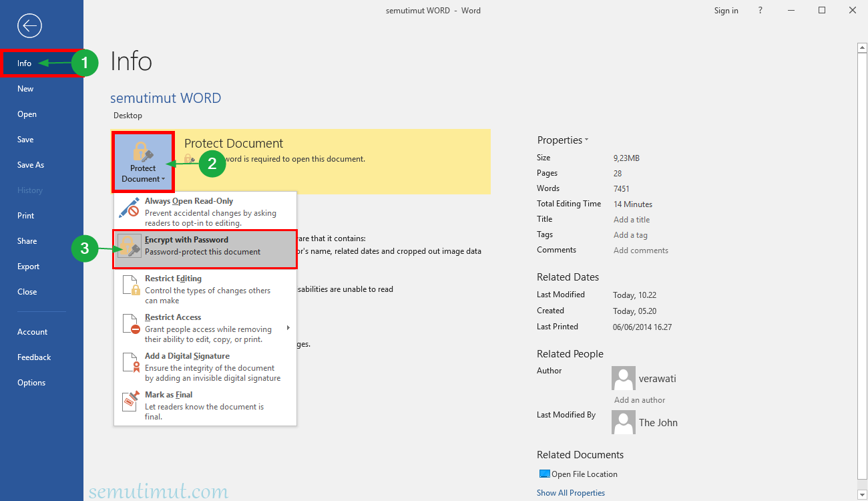Click the Open File Location folder icon
This screenshot has height=501, width=868.
(x=544, y=474)
